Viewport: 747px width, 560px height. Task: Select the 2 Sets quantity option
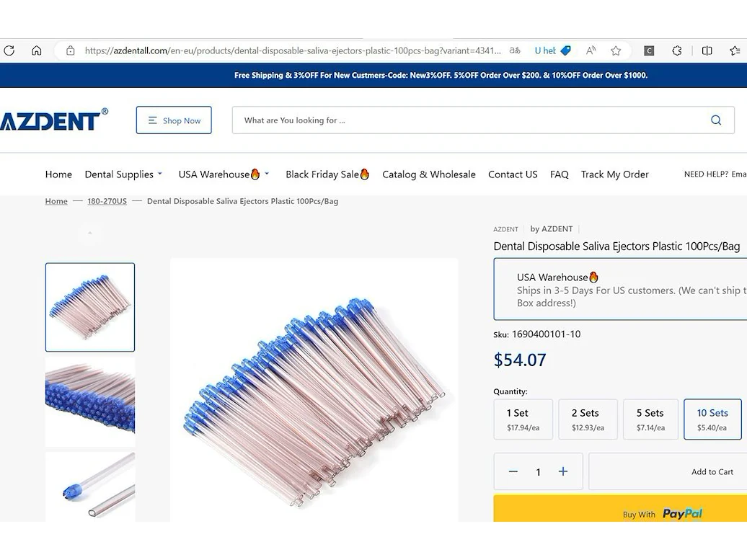click(x=588, y=419)
